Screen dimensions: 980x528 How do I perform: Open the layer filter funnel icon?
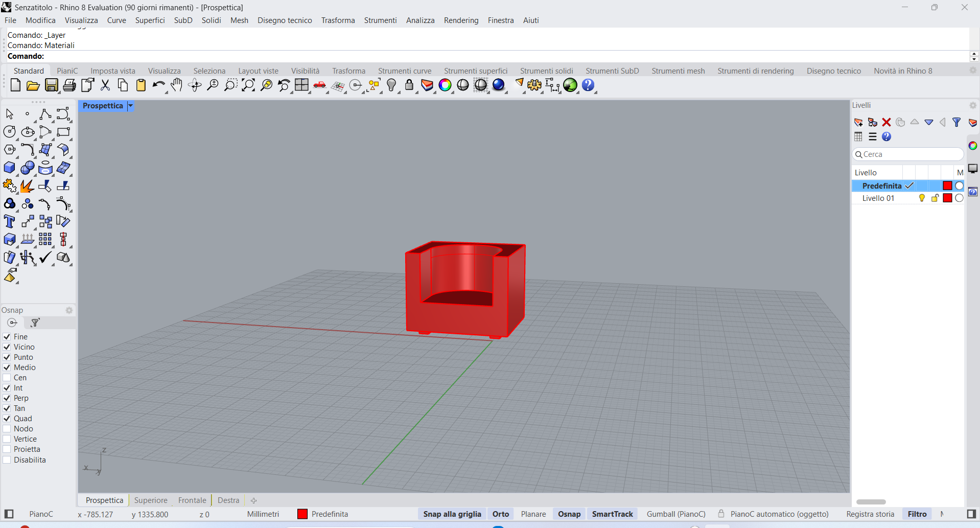(x=956, y=122)
